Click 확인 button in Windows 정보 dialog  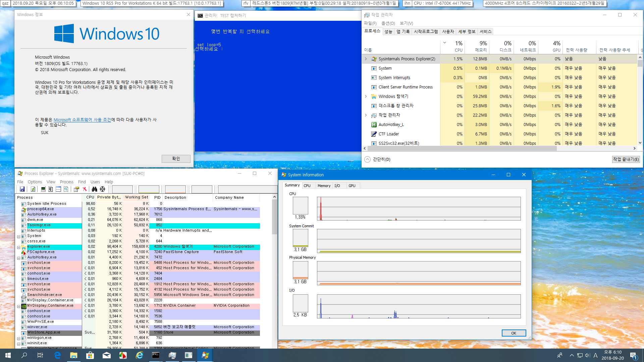point(176,159)
